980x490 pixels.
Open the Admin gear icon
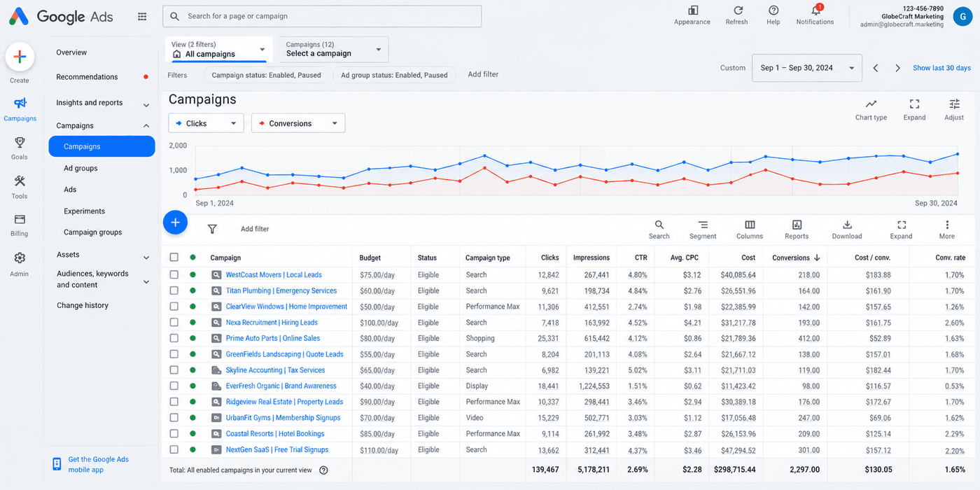click(20, 258)
